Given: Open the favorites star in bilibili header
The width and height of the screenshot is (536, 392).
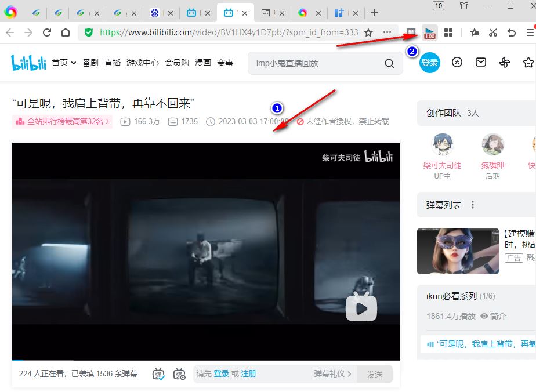Looking at the screenshot, I should 528,63.
